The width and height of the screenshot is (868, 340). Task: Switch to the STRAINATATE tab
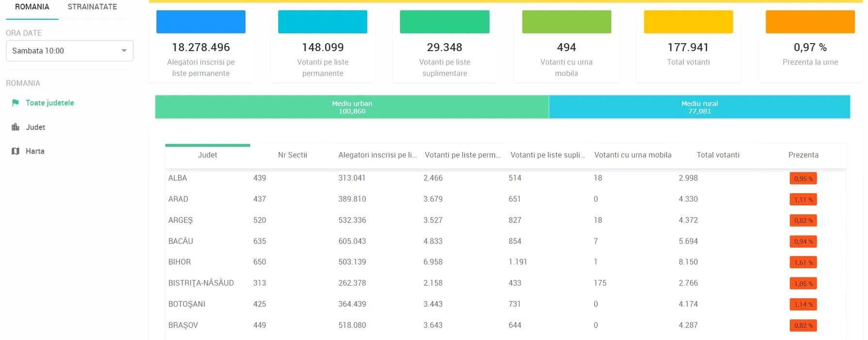pyautogui.click(x=92, y=7)
